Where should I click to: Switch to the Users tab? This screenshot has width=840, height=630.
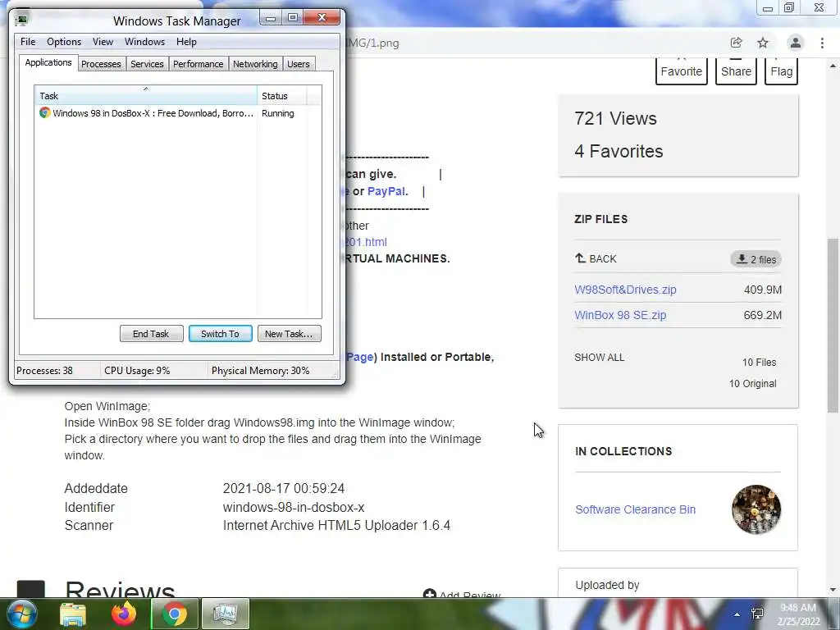[x=299, y=64]
